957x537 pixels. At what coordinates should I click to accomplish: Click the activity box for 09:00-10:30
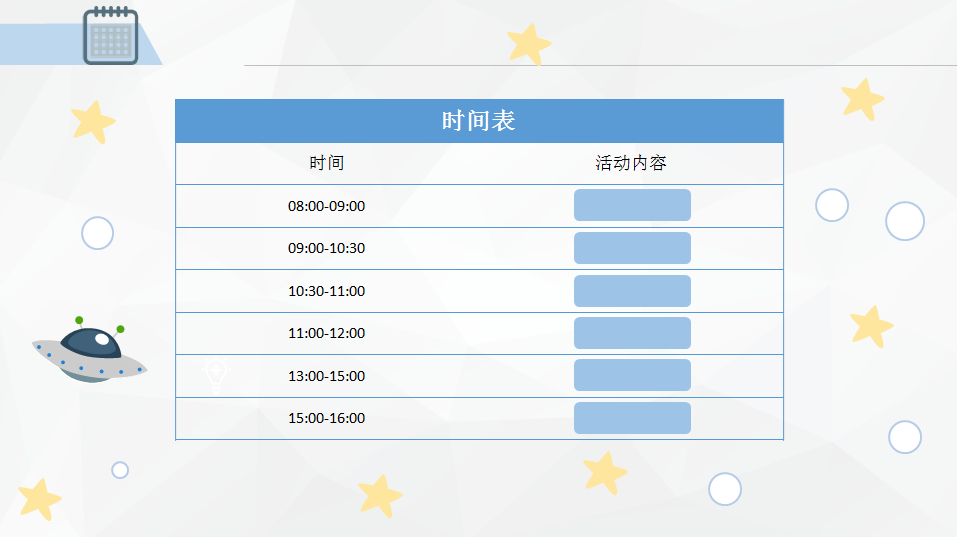click(x=632, y=248)
